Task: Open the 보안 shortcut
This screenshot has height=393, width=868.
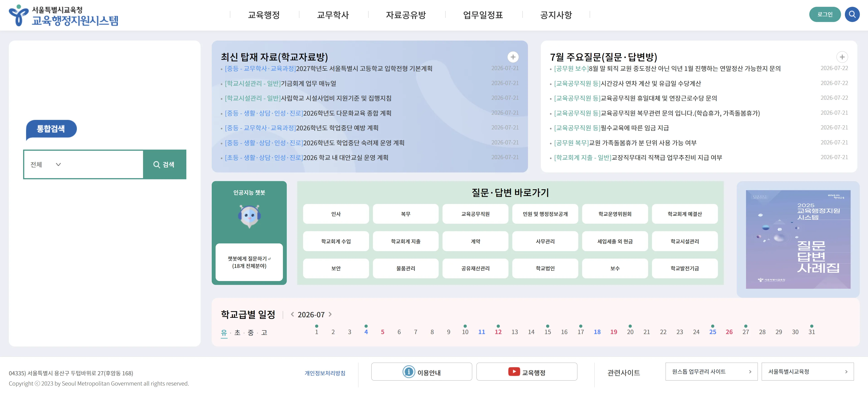Action: (x=336, y=268)
